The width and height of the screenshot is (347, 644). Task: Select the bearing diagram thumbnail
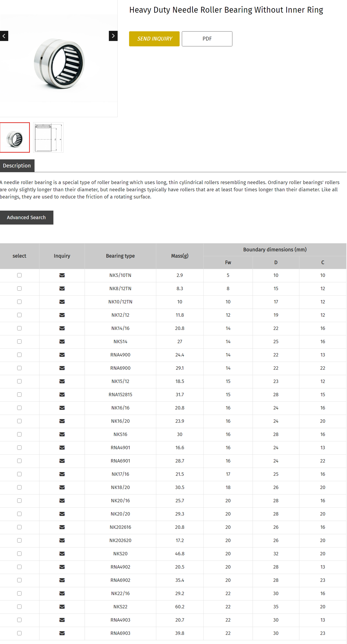pos(48,137)
